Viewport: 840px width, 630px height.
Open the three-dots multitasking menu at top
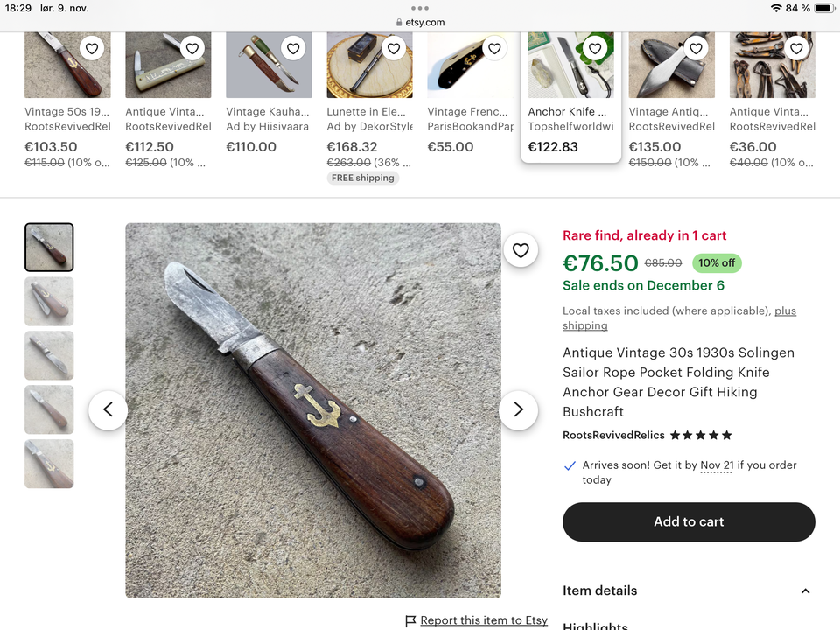pos(419,8)
